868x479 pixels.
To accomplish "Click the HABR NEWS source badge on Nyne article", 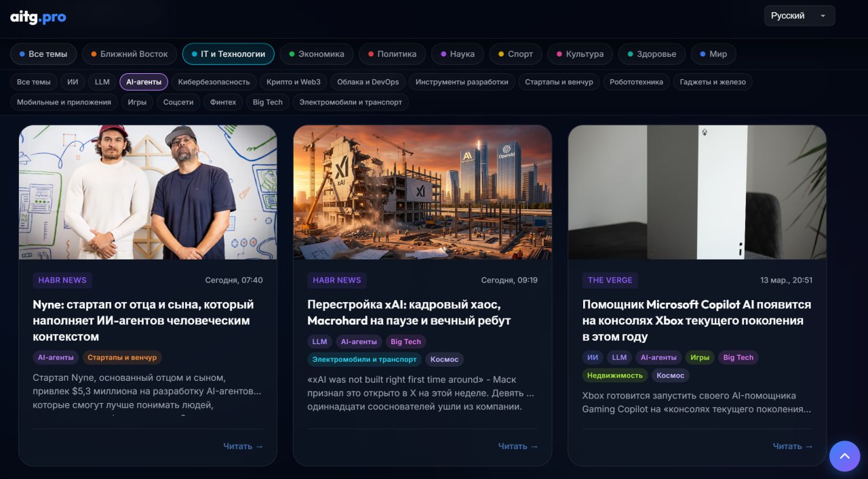I will (62, 280).
